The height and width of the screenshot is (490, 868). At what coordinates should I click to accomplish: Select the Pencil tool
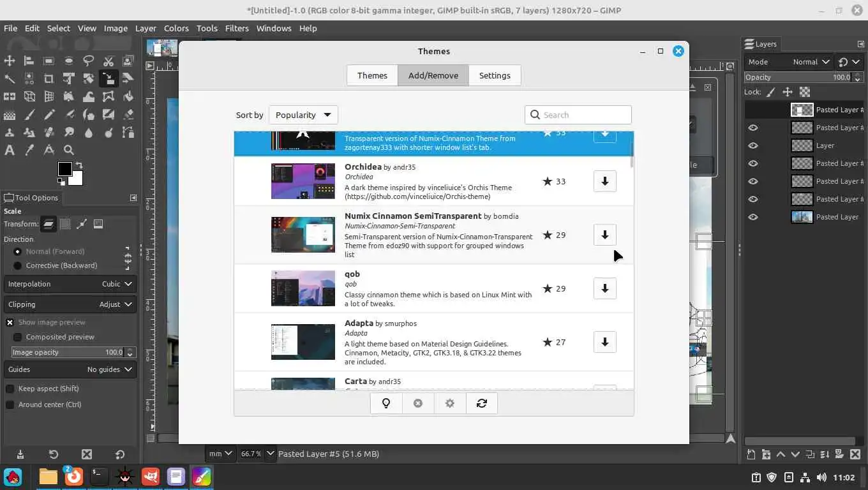point(49,115)
